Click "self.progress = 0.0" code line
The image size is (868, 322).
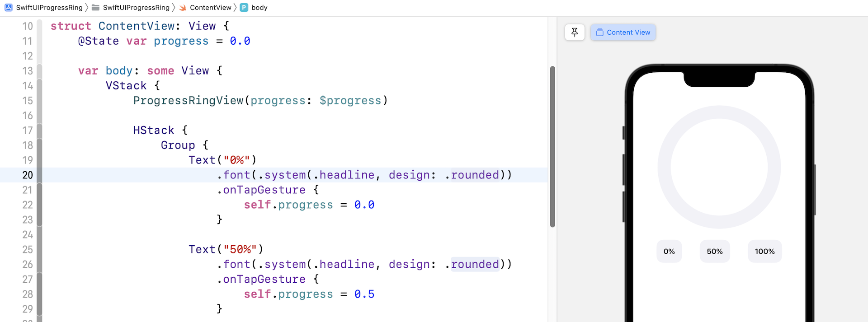click(x=309, y=205)
